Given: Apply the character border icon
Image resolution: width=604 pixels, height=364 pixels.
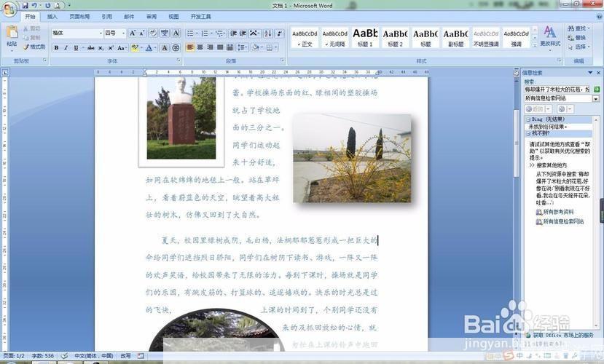Looking at the screenshot, I should click(176, 33).
